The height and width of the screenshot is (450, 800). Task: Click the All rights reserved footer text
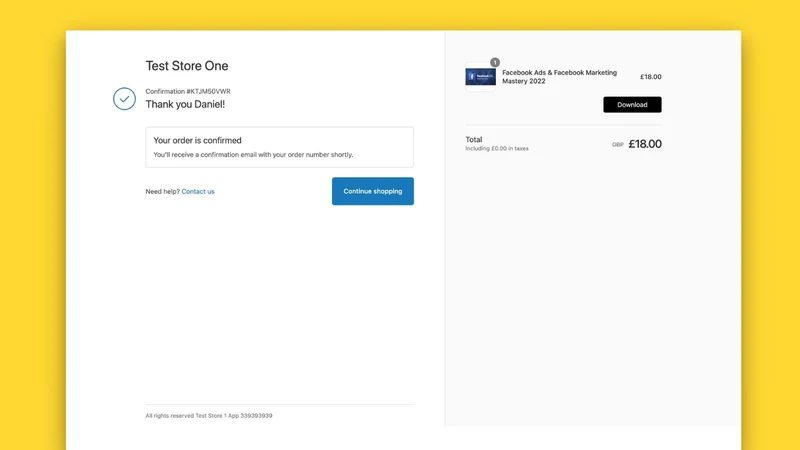[209, 416]
